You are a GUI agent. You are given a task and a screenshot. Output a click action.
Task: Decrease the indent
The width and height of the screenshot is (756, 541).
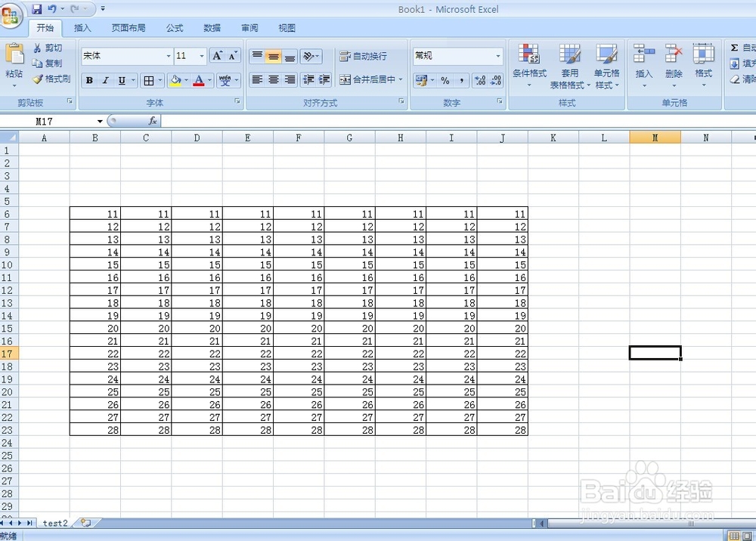tap(308, 79)
